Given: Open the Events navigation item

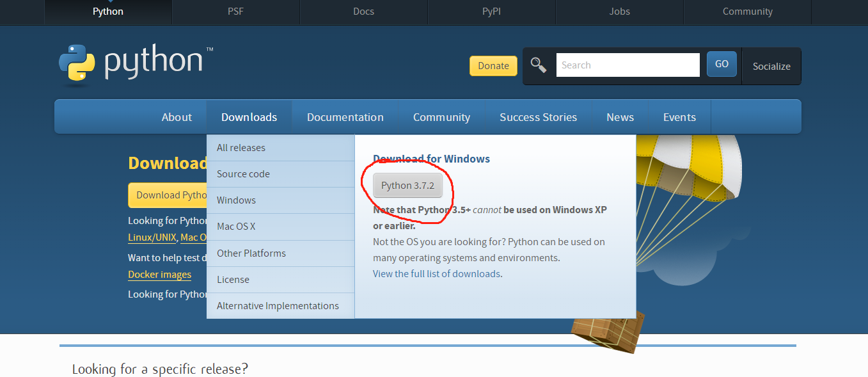Looking at the screenshot, I should [679, 117].
